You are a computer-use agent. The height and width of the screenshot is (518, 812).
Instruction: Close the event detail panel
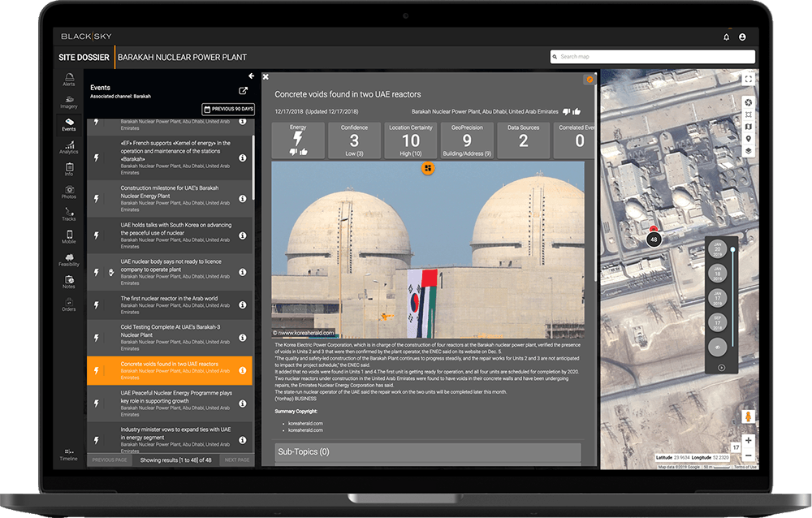(x=266, y=76)
